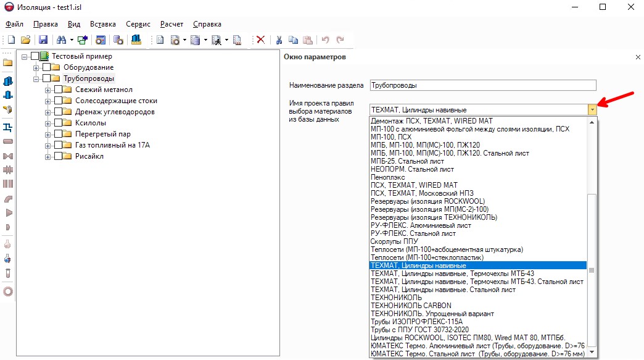Copy selection with the two-pages toolbar icon
The width and height of the screenshot is (644, 360).
point(293,40)
